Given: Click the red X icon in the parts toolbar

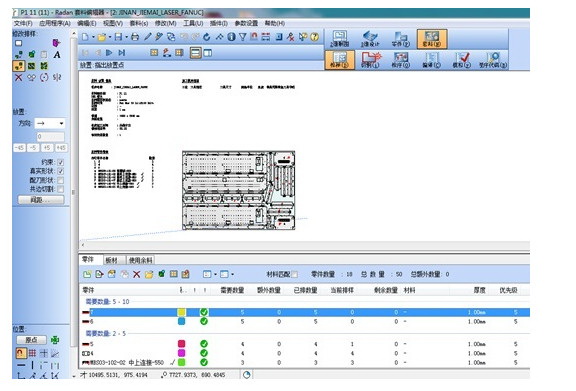Looking at the screenshot, I should (136, 274).
